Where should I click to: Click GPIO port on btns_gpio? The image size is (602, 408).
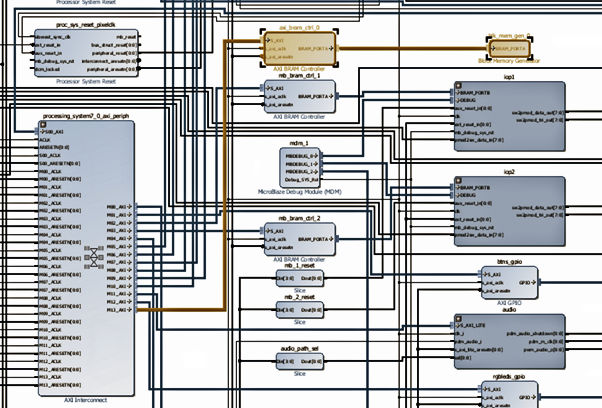coord(528,282)
